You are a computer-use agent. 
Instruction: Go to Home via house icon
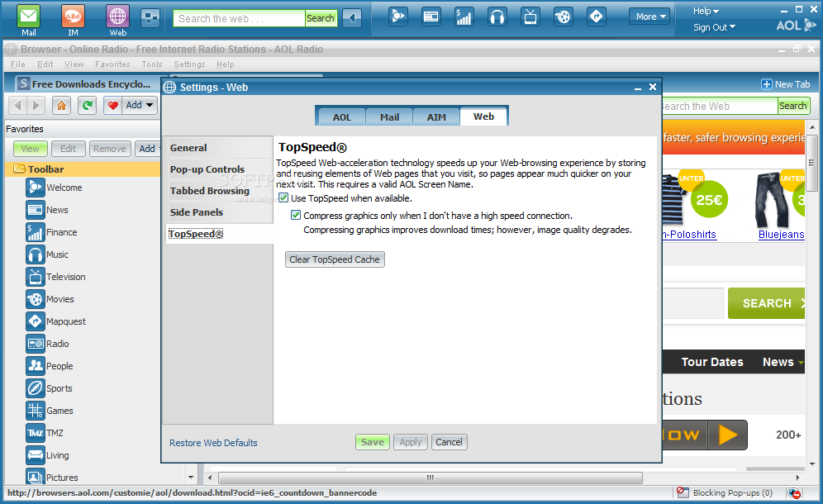click(x=61, y=105)
